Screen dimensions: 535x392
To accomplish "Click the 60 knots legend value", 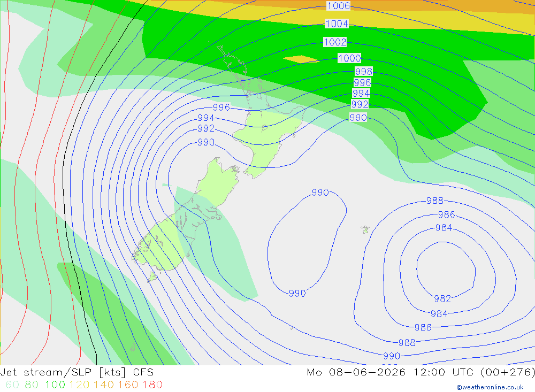I will point(12,385).
